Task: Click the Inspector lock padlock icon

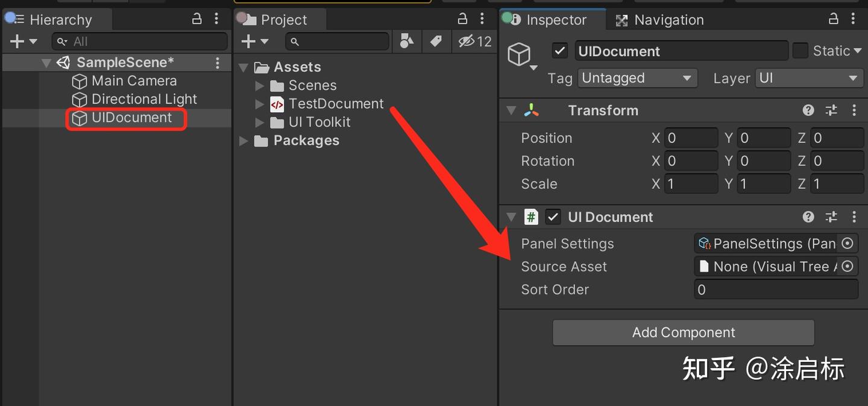Action: coord(834,19)
